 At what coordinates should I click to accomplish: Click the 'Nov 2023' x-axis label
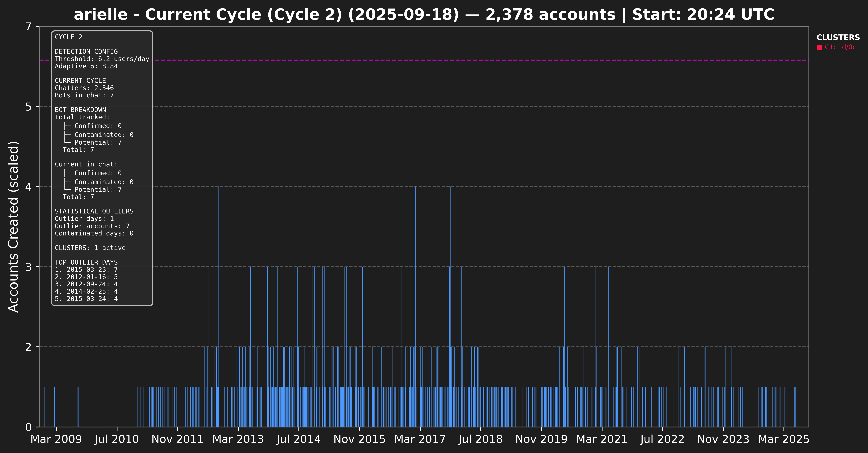coord(723,439)
